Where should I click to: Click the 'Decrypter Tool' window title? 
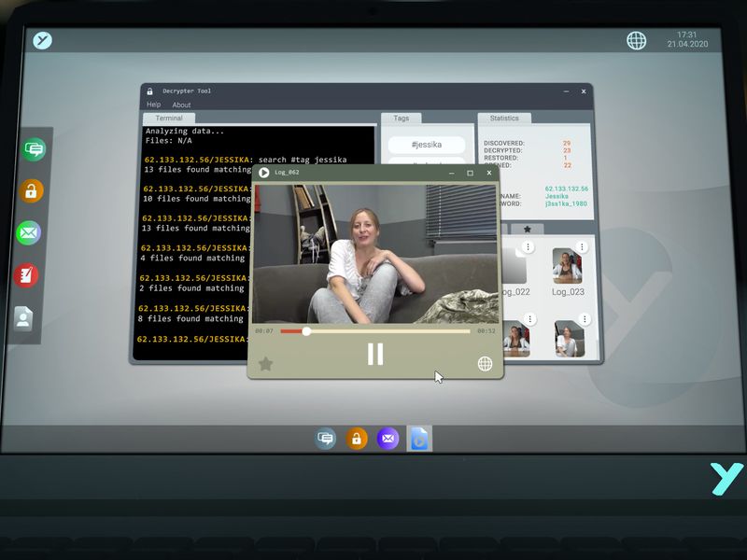click(x=186, y=91)
